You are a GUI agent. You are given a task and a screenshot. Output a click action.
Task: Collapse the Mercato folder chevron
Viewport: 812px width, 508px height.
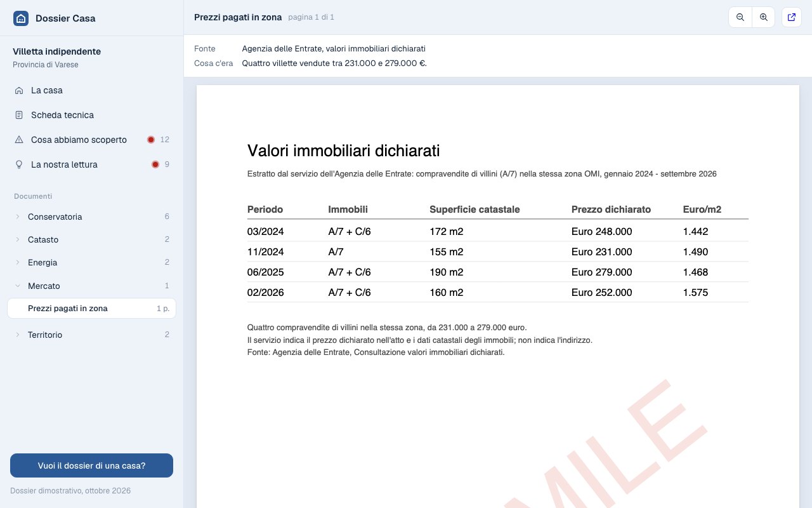pyautogui.click(x=18, y=286)
